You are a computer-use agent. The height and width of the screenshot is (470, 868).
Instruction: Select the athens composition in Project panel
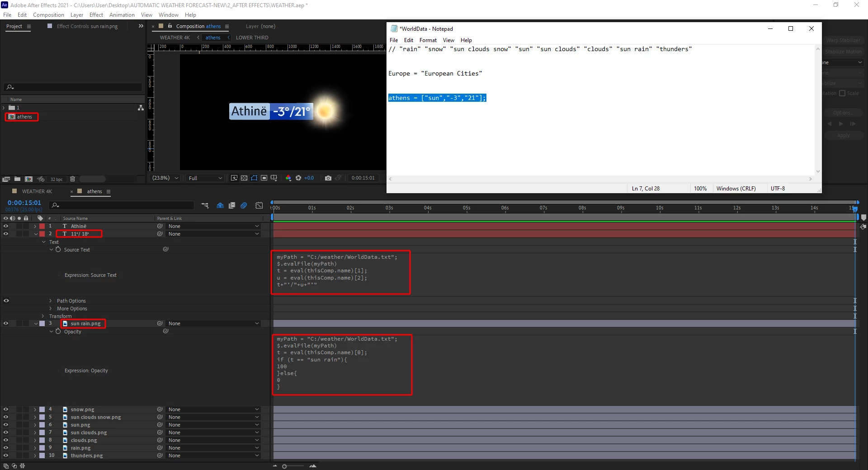point(24,117)
